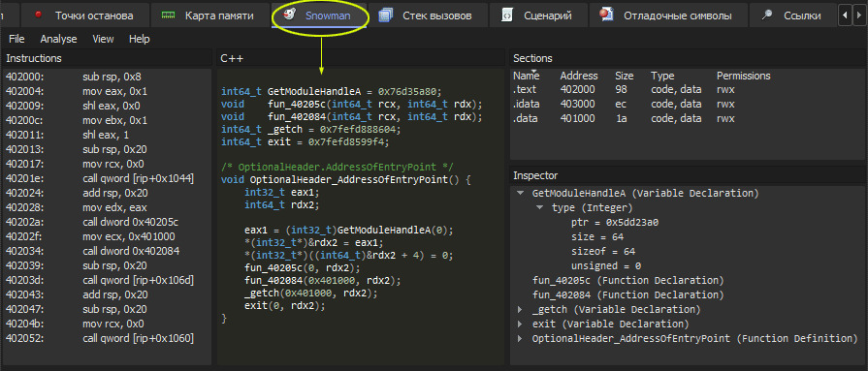Screen dimensions: 868x371
Task: Switch to the Карта памяти tab
Action: (x=210, y=15)
